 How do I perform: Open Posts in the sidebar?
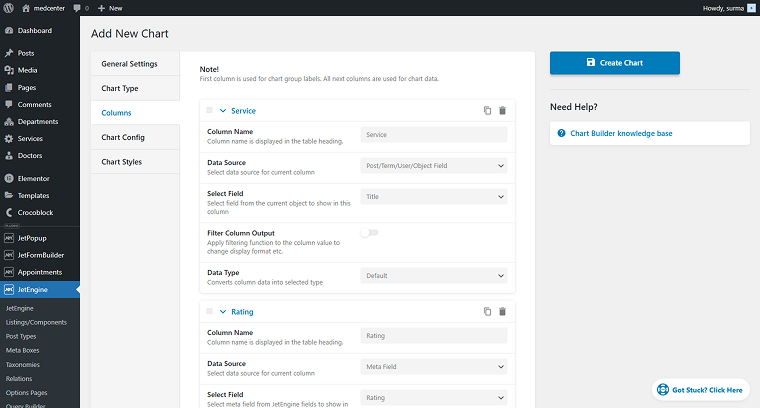point(40,53)
